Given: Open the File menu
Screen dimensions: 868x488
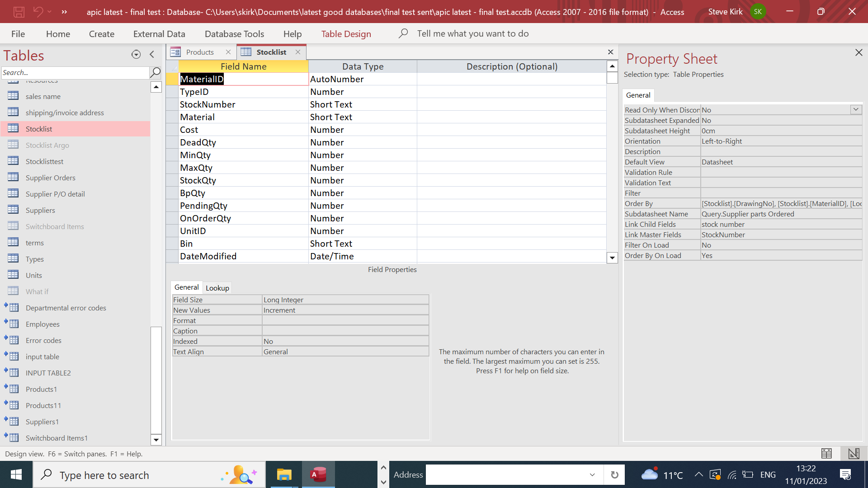Looking at the screenshot, I should click(x=18, y=34).
